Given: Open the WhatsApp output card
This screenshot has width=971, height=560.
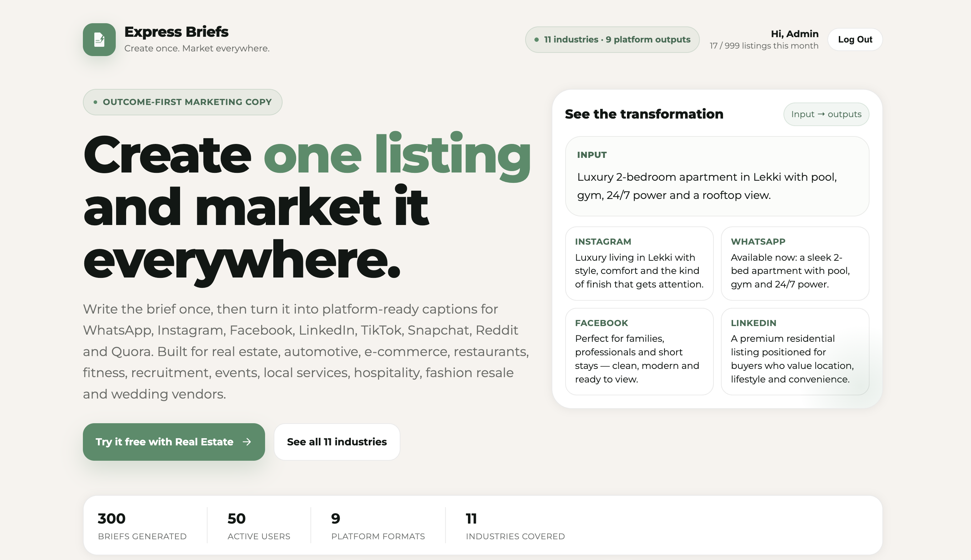Looking at the screenshot, I should [x=795, y=264].
